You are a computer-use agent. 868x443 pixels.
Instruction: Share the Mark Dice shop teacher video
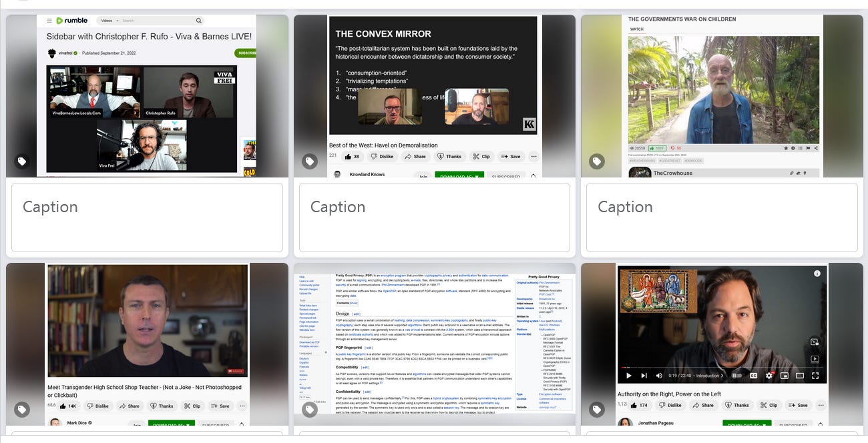click(130, 406)
